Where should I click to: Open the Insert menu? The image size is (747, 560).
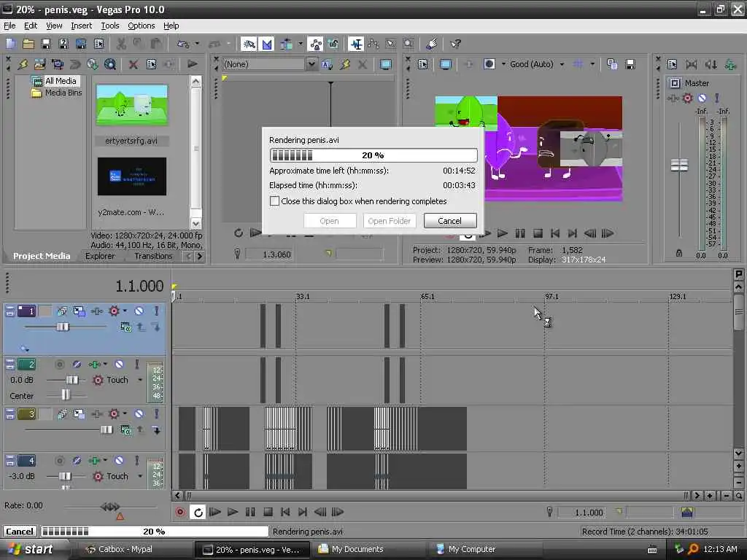(82, 26)
